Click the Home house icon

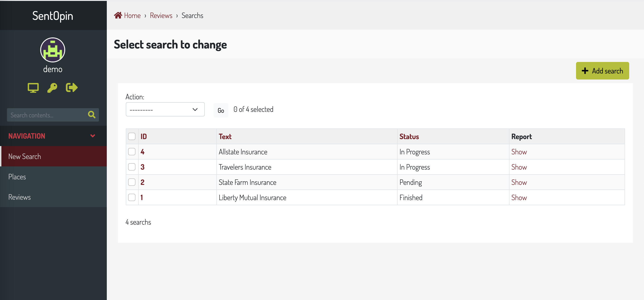pos(118,15)
